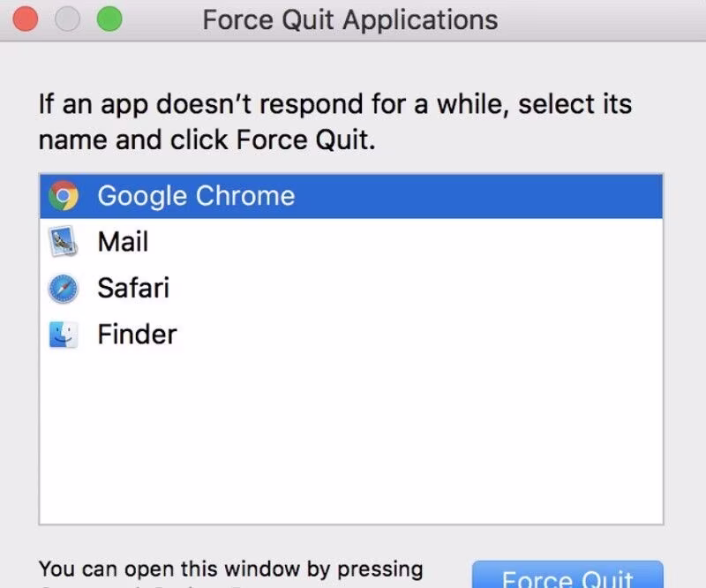Screen dimensions: 706x588
Task: Close the Force Quit Applications window
Action: [x=26, y=19]
